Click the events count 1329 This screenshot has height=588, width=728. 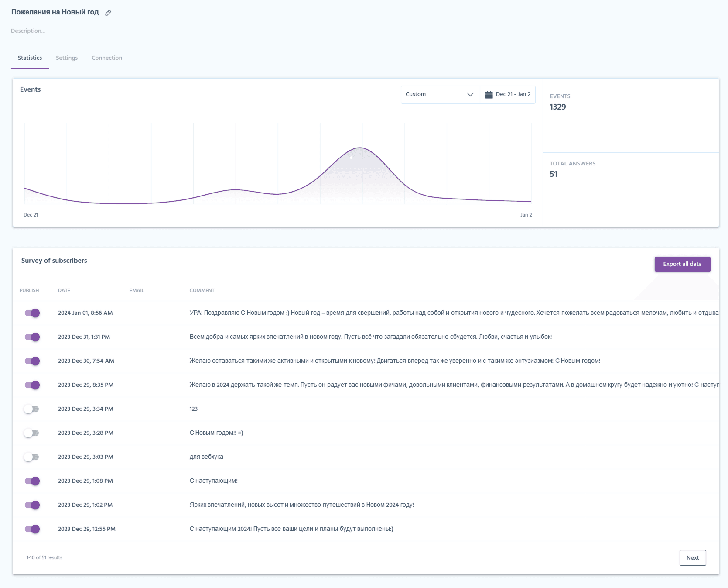point(557,107)
